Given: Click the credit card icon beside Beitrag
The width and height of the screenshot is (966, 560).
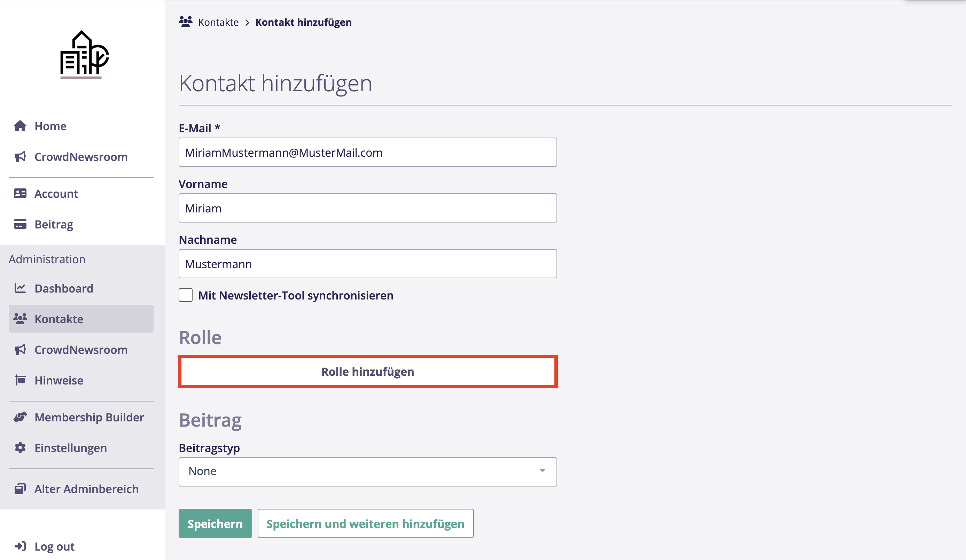Looking at the screenshot, I should coord(20,224).
